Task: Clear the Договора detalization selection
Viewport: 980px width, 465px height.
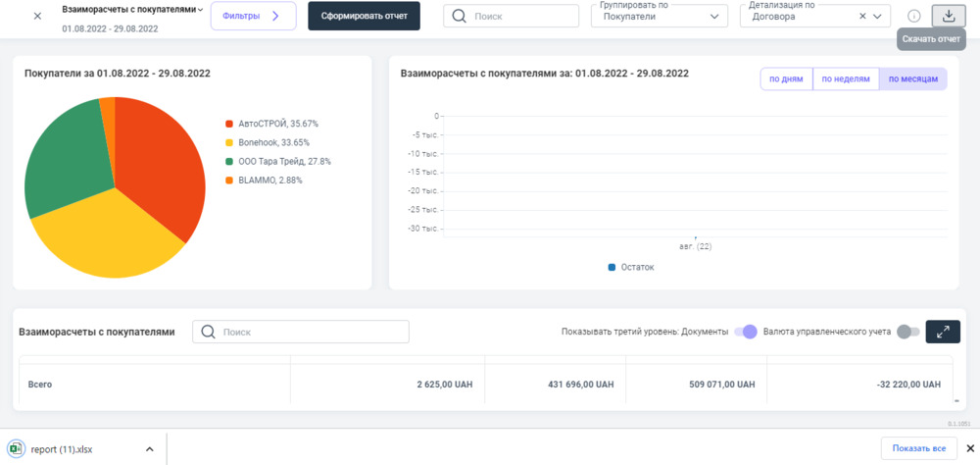Action: tap(861, 17)
